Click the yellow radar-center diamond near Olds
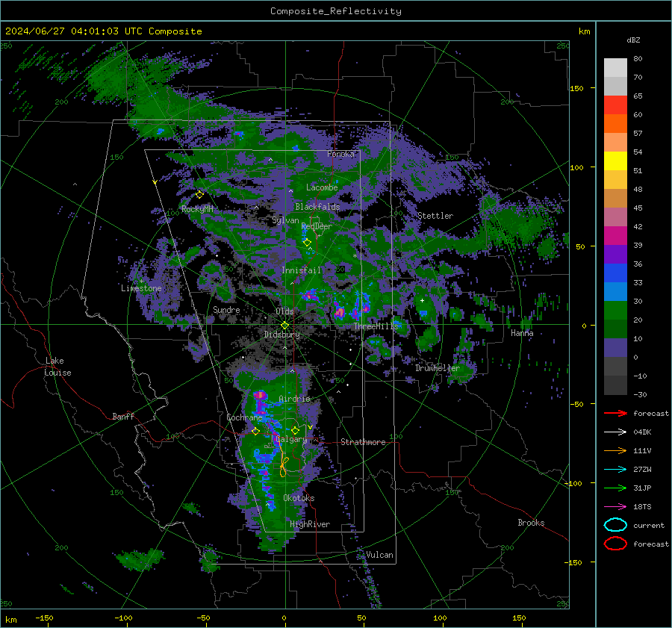This screenshot has width=672, height=628. coord(285,325)
